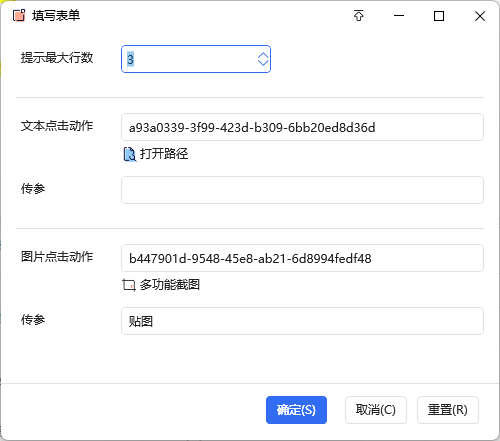
Task: Click the pin-to-top arrow icon in title bar
Action: [x=359, y=16]
